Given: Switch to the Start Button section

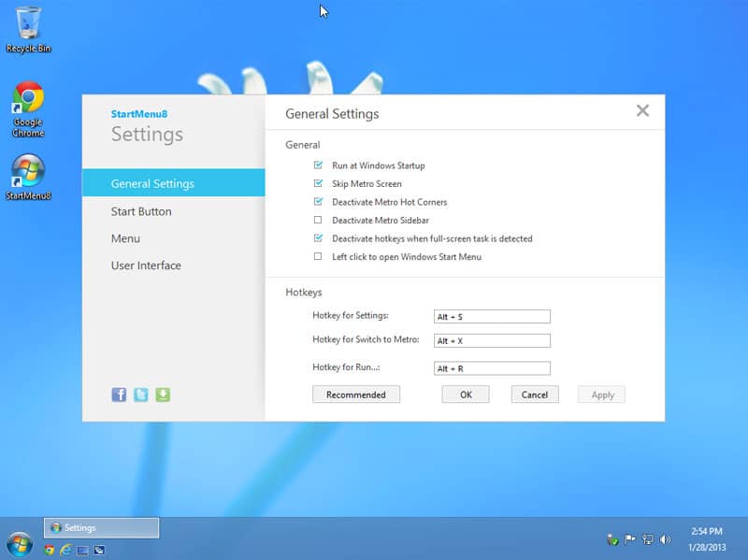Looking at the screenshot, I should pyautogui.click(x=141, y=211).
